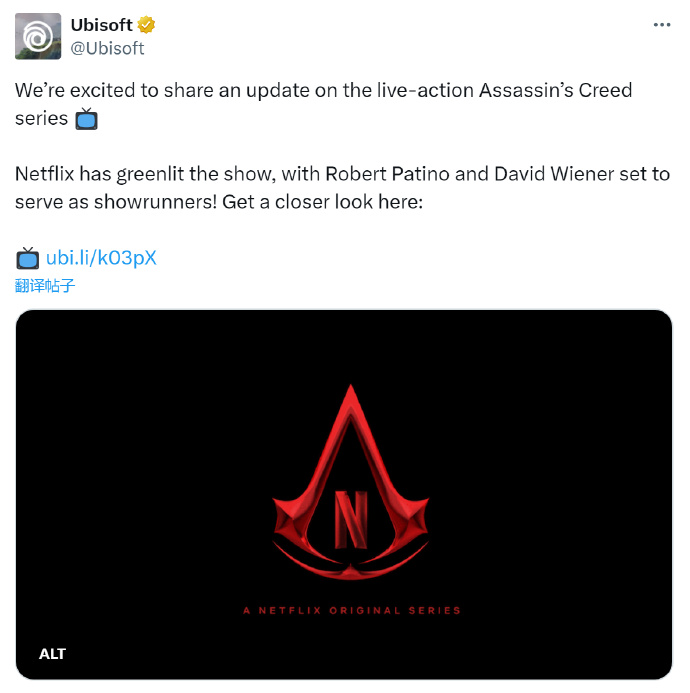Click the A NETFLIX ORIGINAL SERIES caption
The image size is (690, 693).
352,611
